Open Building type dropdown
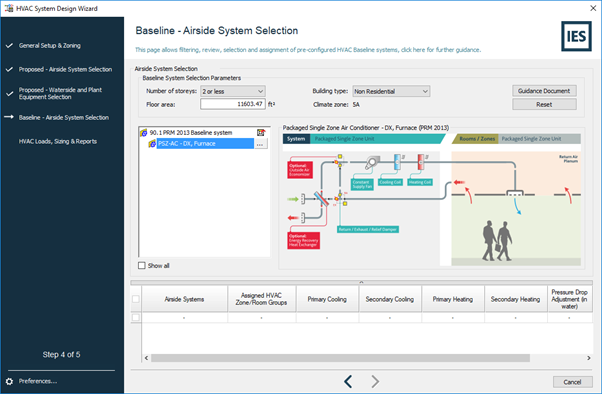Screen dimensions: 602x394 [x=391, y=91]
